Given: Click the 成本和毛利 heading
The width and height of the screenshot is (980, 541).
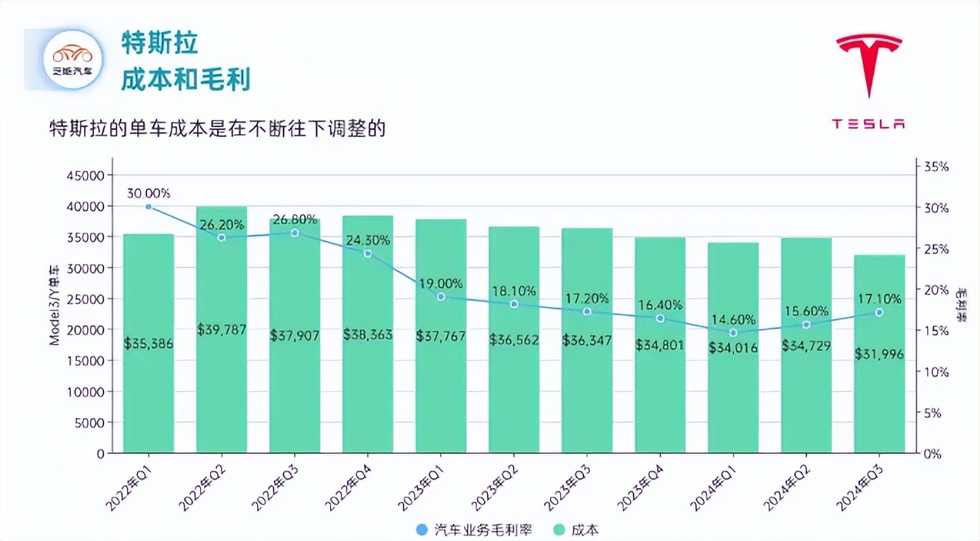Looking at the screenshot, I should coord(186,80).
